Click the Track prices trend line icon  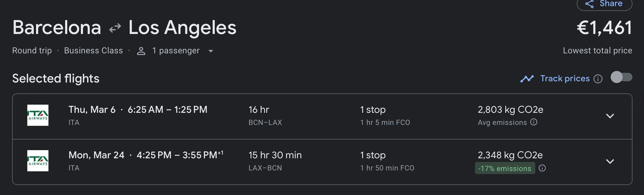tap(527, 79)
